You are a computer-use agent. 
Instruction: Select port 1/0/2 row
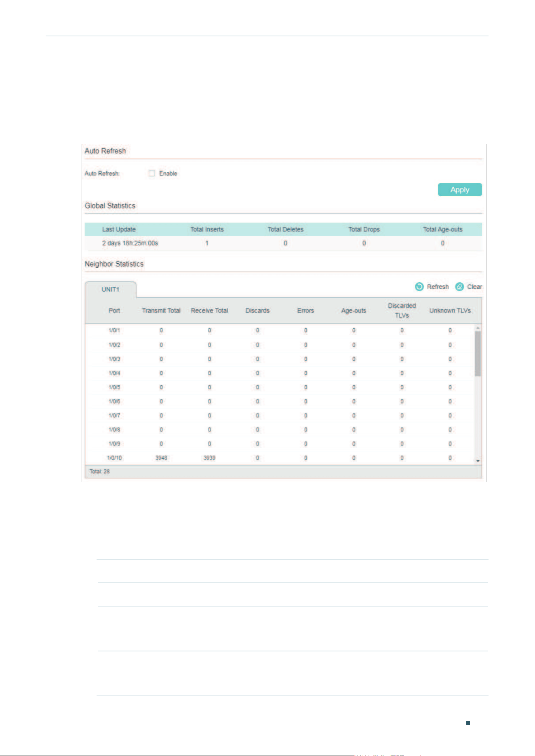(x=280, y=345)
